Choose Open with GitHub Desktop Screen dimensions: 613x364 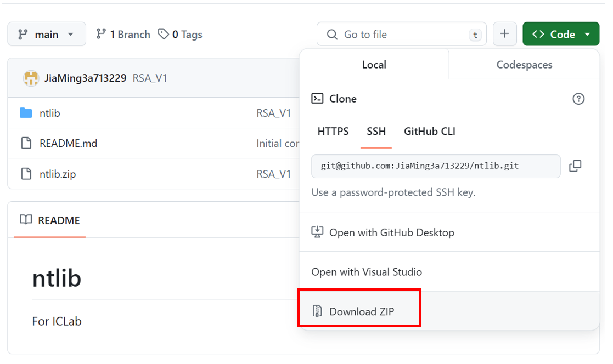point(449,232)
